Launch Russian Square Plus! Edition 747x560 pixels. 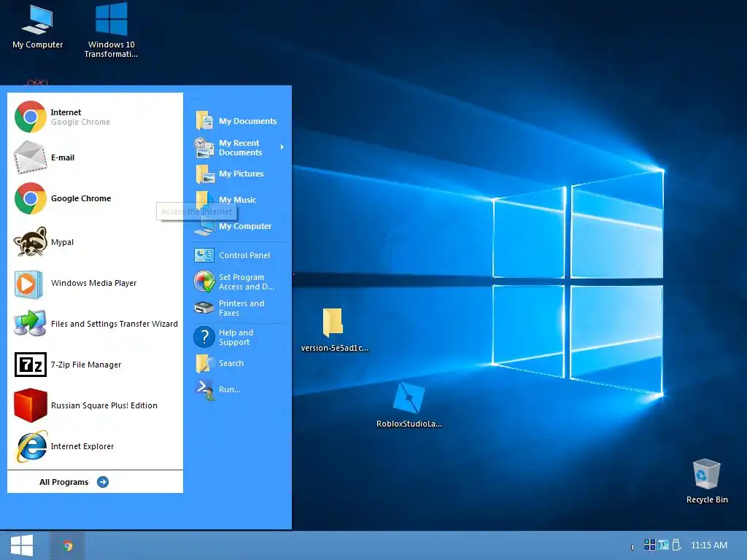96,405
